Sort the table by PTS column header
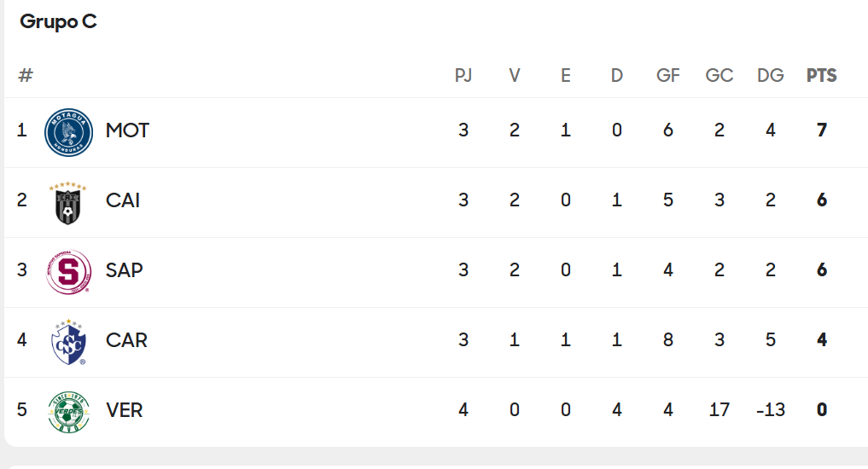 click(x=822, y=75)
